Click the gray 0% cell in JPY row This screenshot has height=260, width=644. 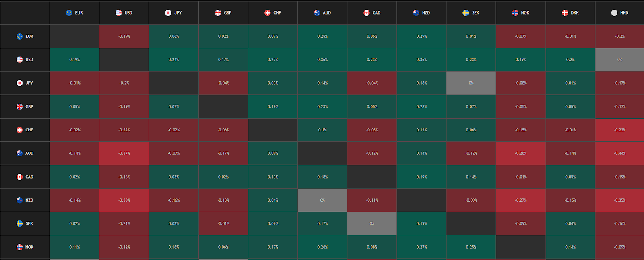point(471,83)
